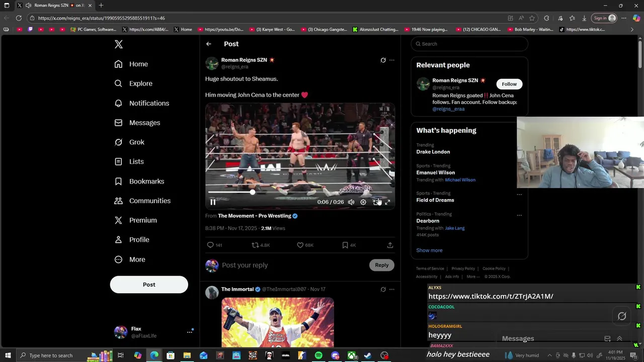Click the share icon on post
This screenshot has width=644, height=362.
[x=390, y=245]
